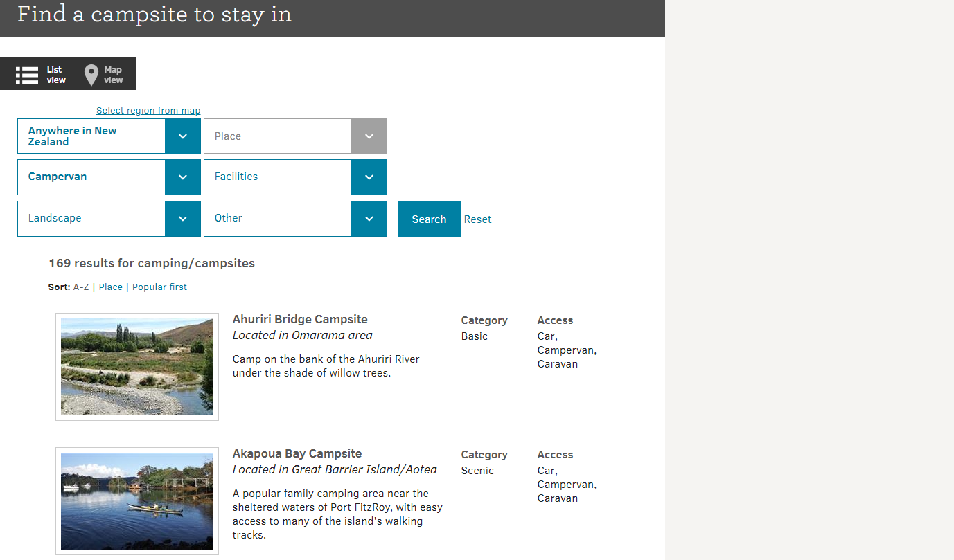954x560 pixels.
Task: Click the chevron arrow on Campervan dropdown
Action: click(x=183, y=177)
